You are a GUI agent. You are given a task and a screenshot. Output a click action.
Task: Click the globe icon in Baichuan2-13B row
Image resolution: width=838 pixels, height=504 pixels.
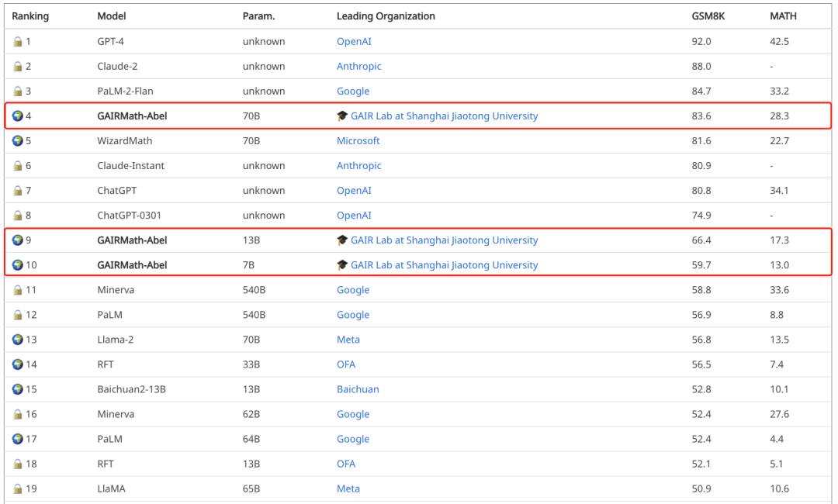pyautogui.click(x=18, y=389)
